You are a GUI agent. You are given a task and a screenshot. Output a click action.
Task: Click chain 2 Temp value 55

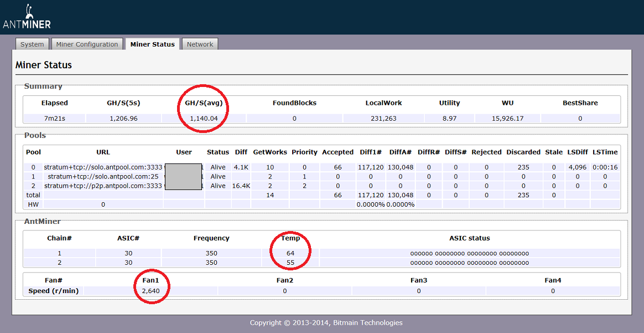[x=290, y=263]
